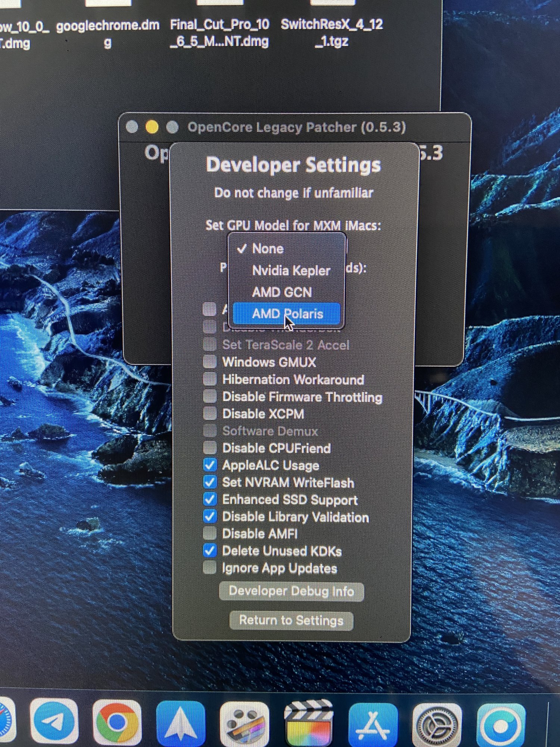560x747 pixels.
Task: Click the 'Set GPU Model for MXM iMacs' label
Action: [x=293, y=225]
